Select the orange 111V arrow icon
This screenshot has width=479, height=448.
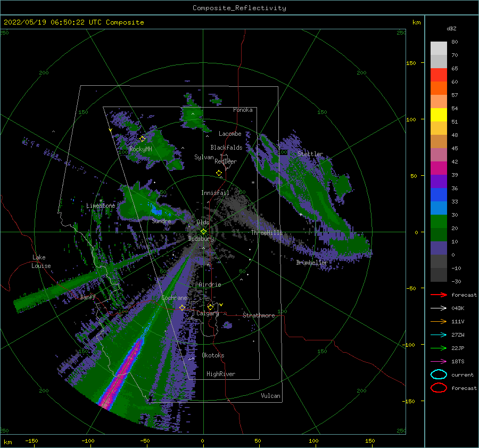(x=439, y=321)
